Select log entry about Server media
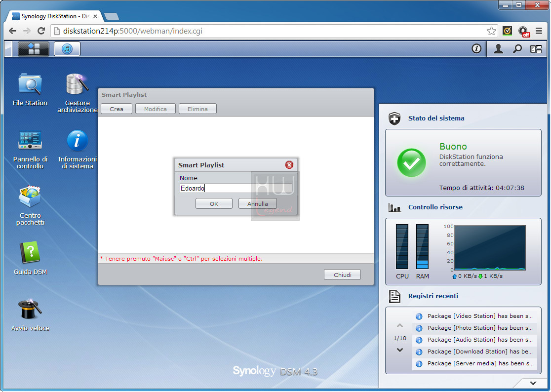 click(474, 363)
